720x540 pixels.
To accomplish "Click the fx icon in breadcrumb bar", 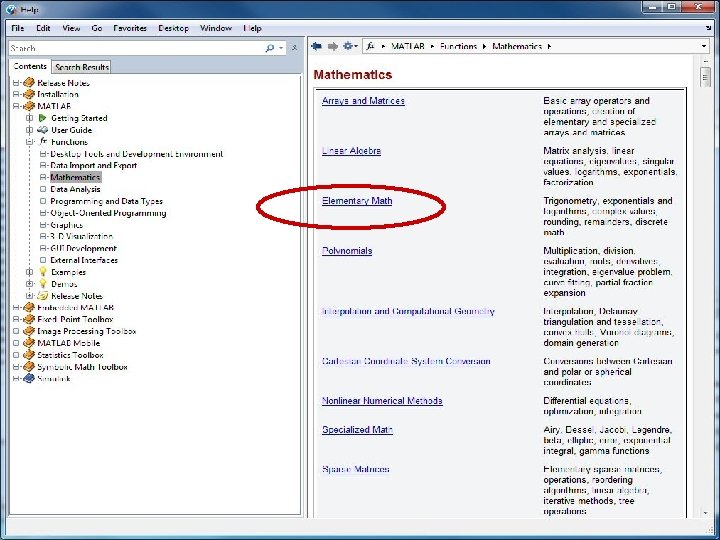I will pos(370,46).
